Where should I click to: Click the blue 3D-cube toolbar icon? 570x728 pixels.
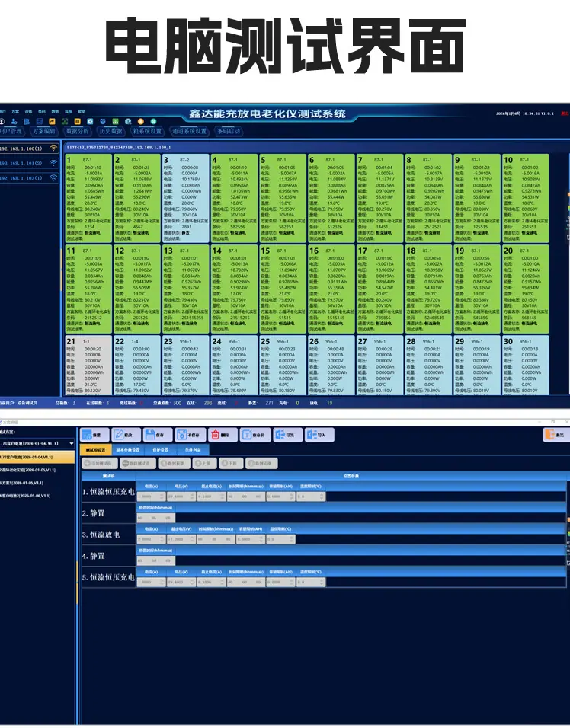(128, 122)
